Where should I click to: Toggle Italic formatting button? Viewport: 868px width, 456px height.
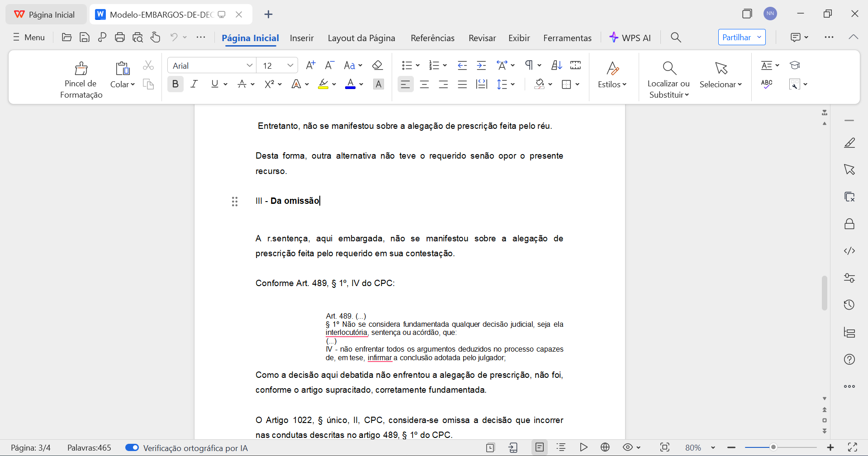194,84
